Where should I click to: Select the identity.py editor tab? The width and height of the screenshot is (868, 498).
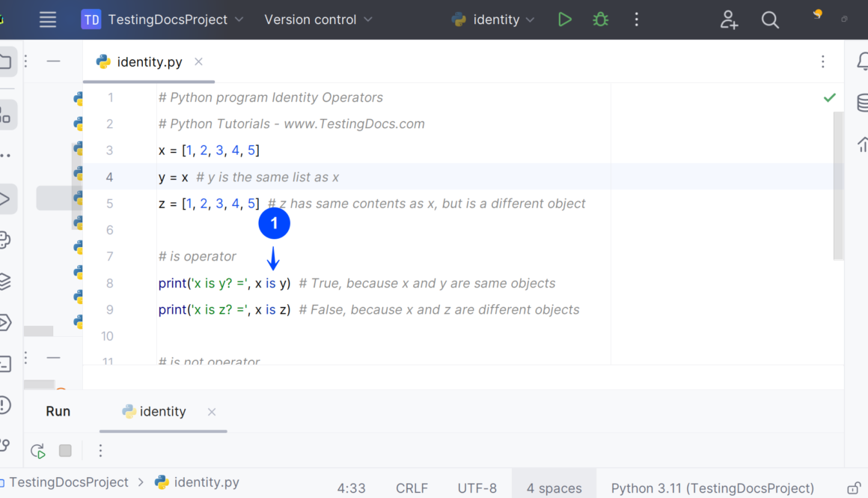[x=149, y=62]
